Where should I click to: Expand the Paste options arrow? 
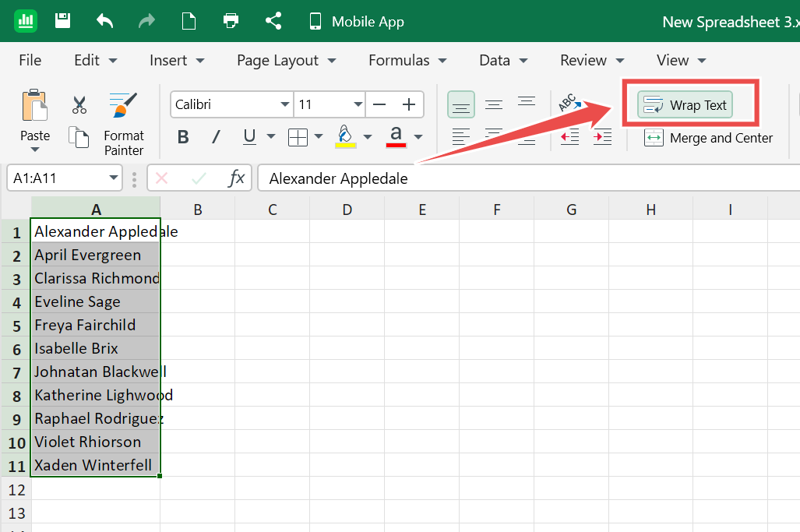[35, 150]
